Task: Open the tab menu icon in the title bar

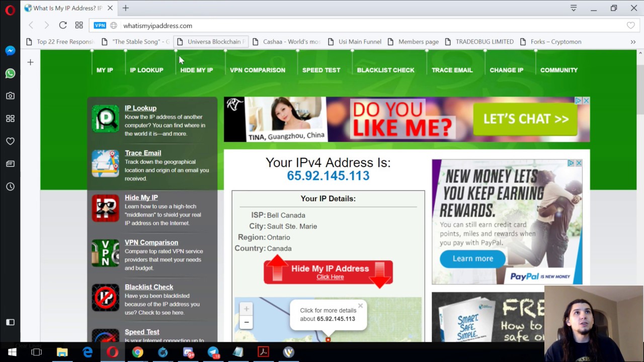Action: coord(574,8)
